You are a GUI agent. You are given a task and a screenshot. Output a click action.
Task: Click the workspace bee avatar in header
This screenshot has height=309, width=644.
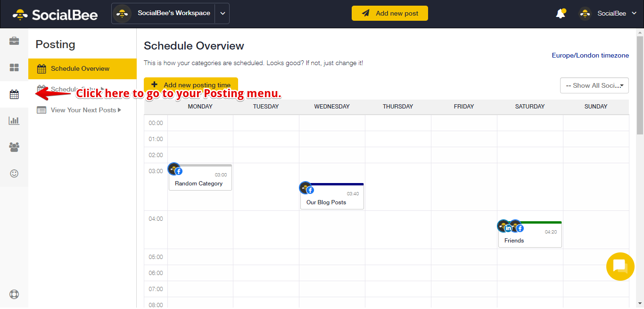click(123, 13)
